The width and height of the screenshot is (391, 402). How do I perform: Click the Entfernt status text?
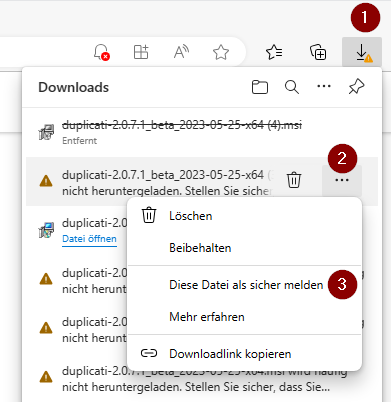[79, 141]
